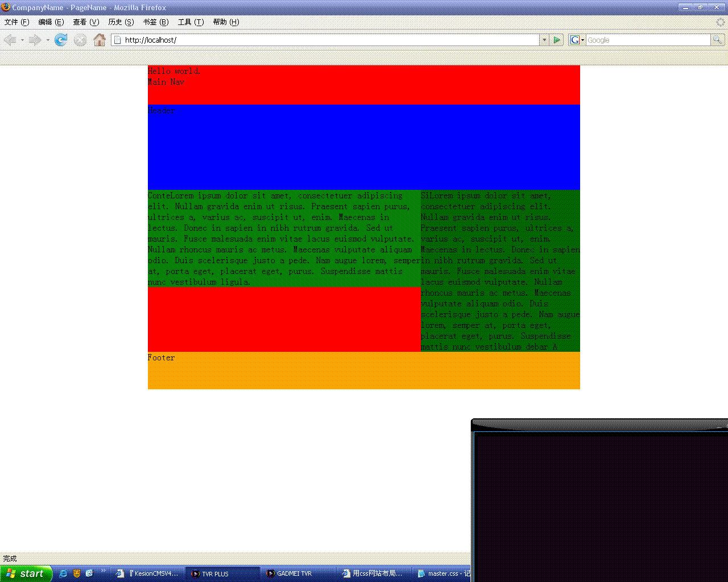Open the 帮助 (H) menu
Viewport: 728px width, 582px height.
[x=226, y=22]
